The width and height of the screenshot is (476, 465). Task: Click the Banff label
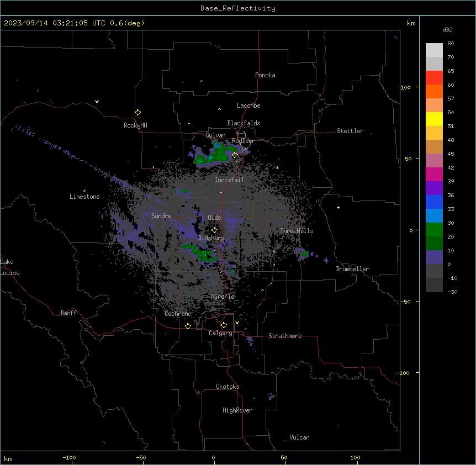68,313
